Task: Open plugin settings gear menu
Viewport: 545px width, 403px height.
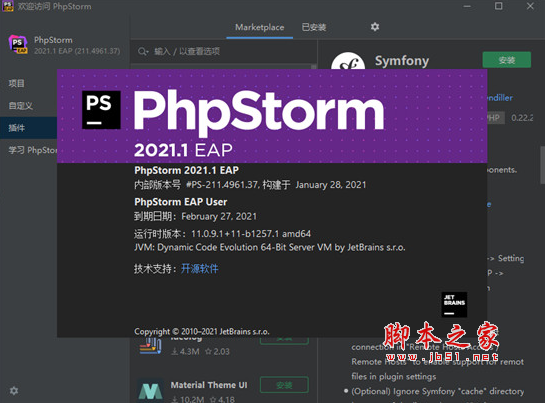Action: [x=375, y=27]
